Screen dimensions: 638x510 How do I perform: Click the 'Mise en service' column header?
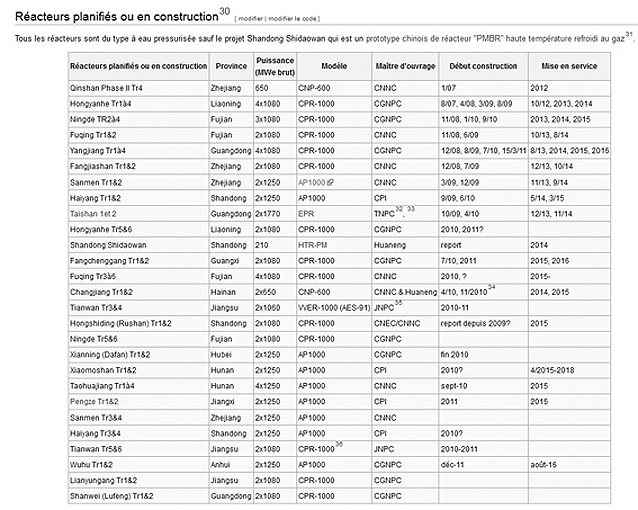[570, 65]
